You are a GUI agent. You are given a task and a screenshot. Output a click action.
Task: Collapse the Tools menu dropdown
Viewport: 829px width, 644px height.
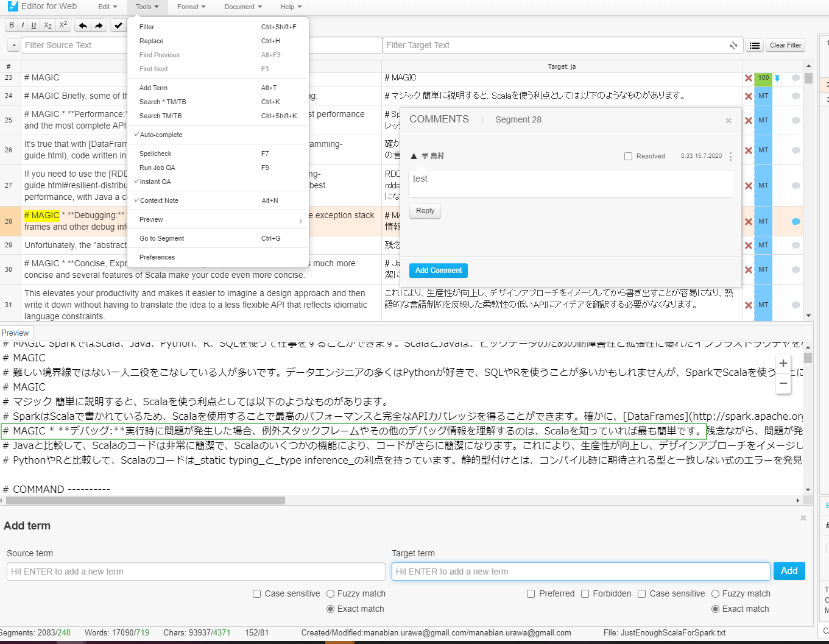(147, 7)
